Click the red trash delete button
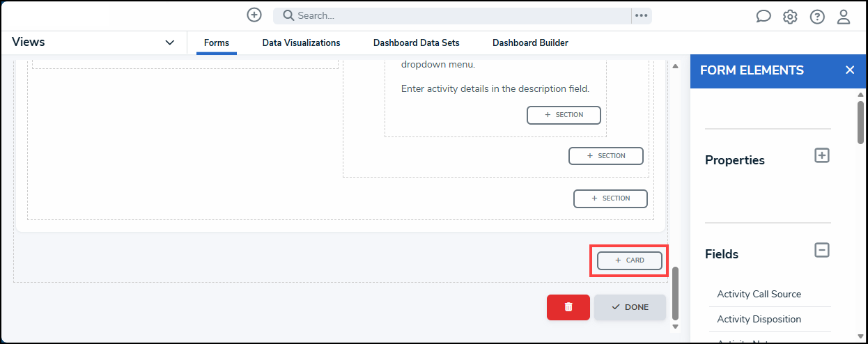Image resolution: width=868 pixels, height=344 pixels. [568, 307]
